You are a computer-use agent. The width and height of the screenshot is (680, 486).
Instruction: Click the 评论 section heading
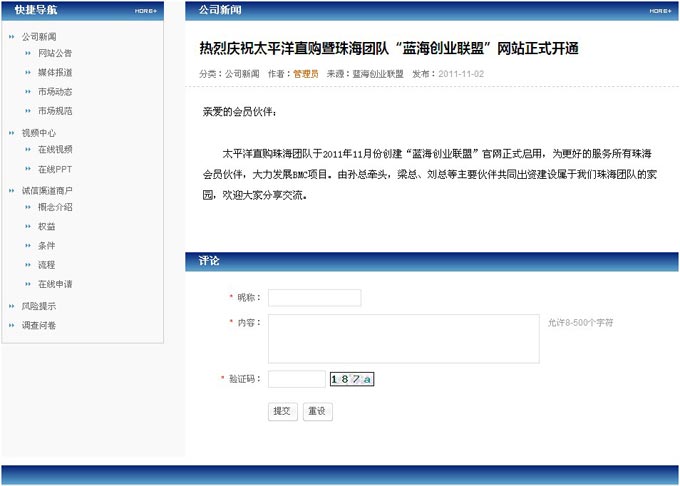tap(209, 261)
